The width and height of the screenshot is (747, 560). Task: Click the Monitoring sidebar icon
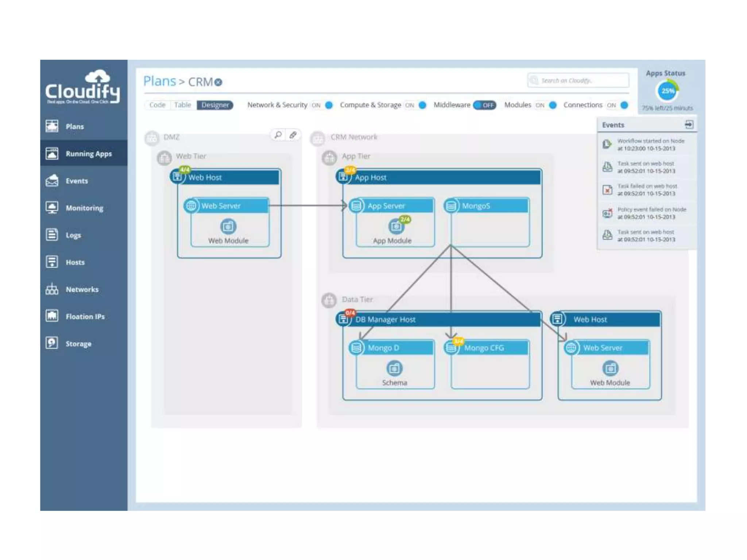[x=52, y=208]
